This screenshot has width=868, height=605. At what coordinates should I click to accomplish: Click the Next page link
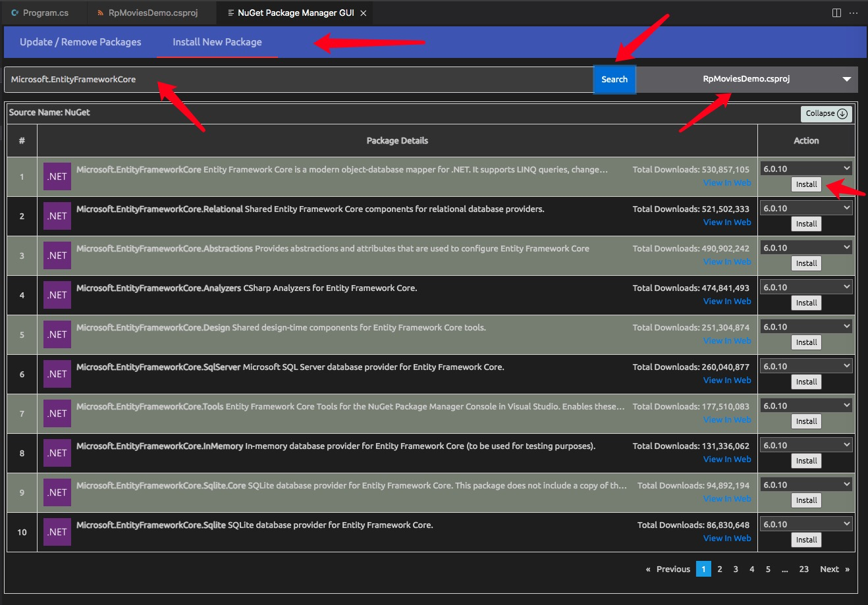tap(834, 569)
